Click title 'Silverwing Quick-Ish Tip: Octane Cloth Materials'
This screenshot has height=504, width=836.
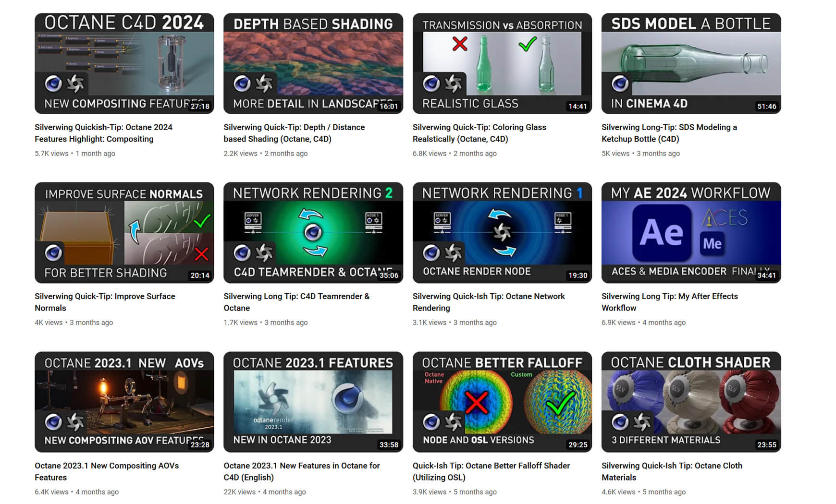[x=672, y=471]
